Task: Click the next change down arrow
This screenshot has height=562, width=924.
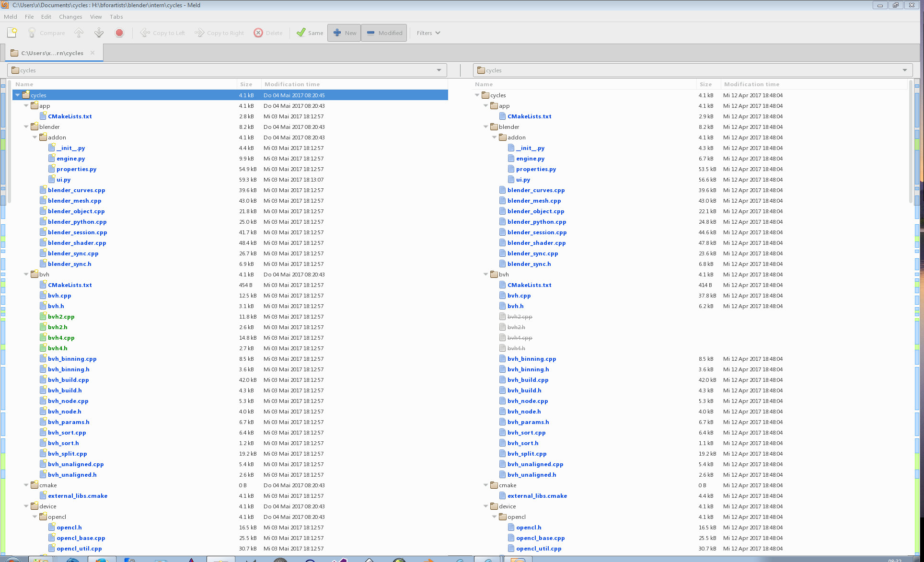Action: point(99,33)
